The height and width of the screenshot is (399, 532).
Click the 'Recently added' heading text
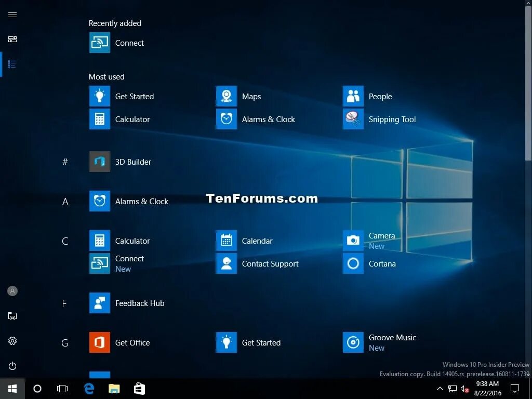(x=115, y=23)
